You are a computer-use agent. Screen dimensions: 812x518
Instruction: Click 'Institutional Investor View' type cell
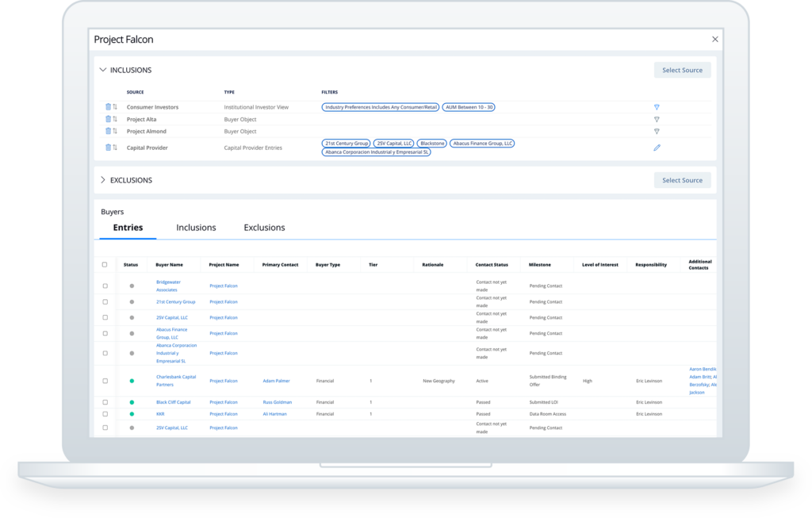pyautogui.click(x=256, y=107)
